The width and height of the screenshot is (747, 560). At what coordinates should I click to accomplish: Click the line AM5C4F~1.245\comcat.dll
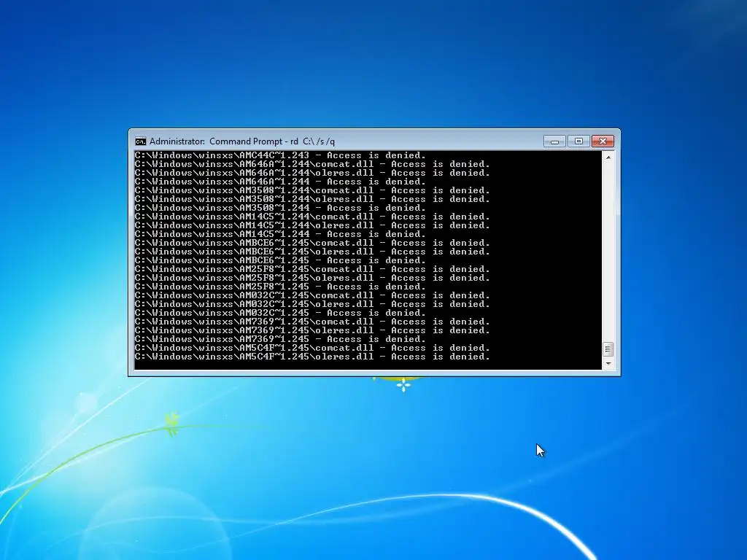312,348
